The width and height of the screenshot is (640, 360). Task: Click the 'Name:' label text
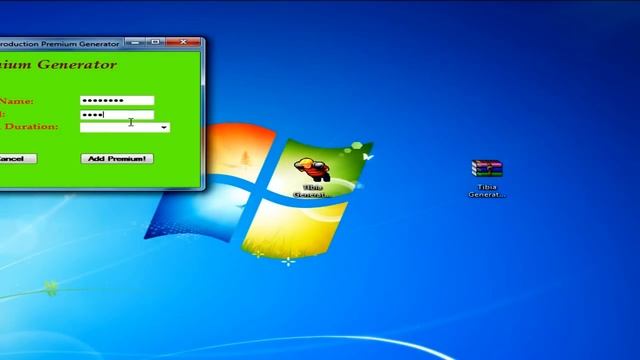[x=16, y=101]
